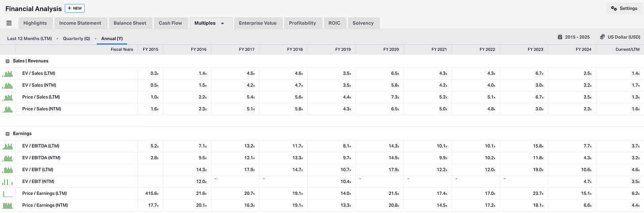Switch to the ROIC tab
Image resolution: width=644 pixels, height=213 pixels.
[334, 23]
